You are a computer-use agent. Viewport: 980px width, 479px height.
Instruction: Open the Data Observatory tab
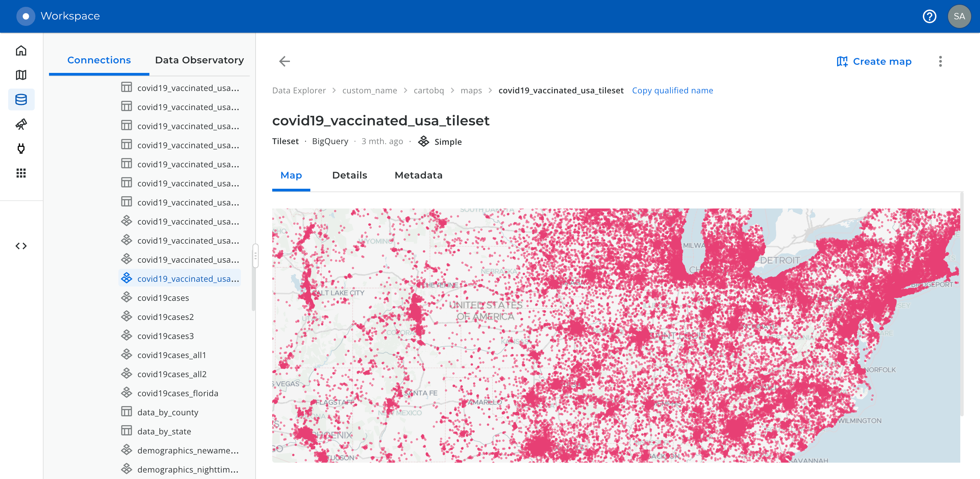point(199,60)
